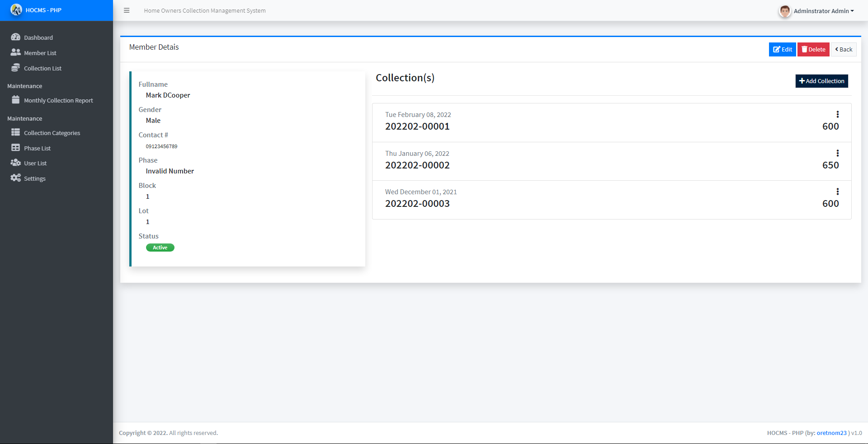
Task: Click the Collection(s) heading
Action: tap(405, 78)
